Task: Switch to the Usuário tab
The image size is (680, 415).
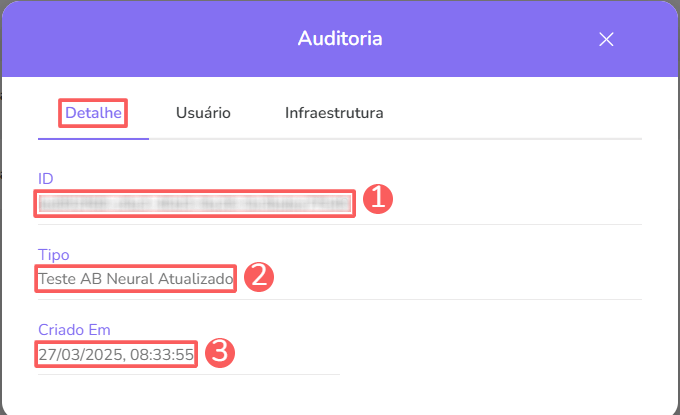Action: click(203, 113)
